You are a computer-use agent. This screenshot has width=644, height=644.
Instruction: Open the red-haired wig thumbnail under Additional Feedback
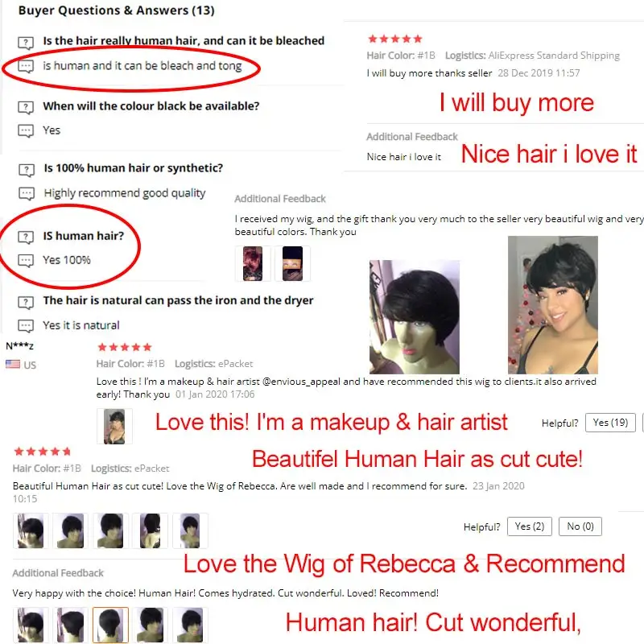tap(253, 264)
